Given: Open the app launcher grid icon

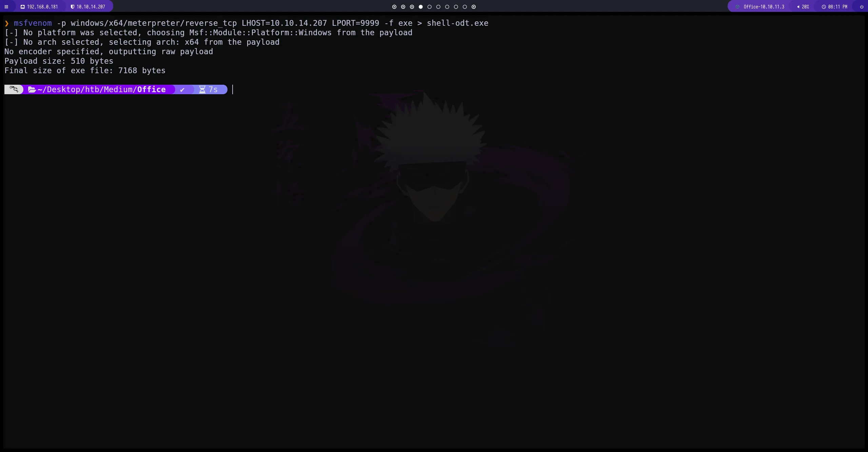Looking at the screenshot, I should point(6,7).
